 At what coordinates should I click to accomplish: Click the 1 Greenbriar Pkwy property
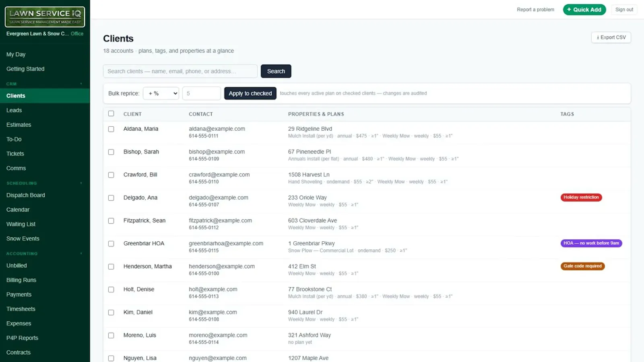point(311,243)
